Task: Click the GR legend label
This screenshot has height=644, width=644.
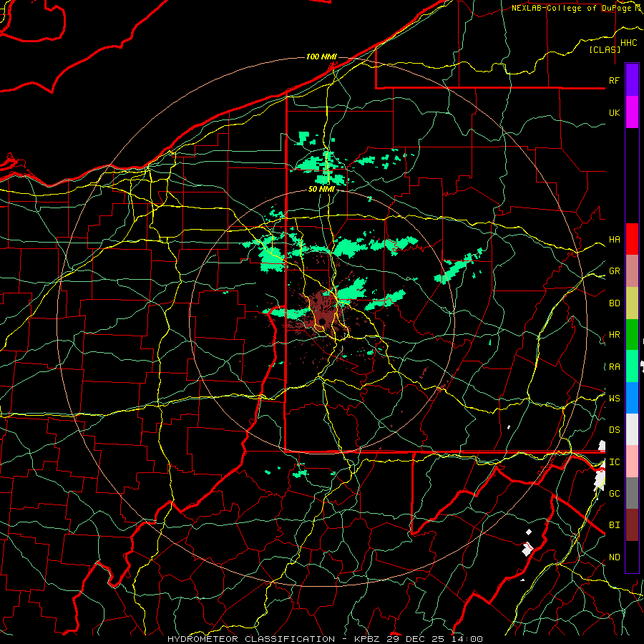Action: tap(615, 271)
